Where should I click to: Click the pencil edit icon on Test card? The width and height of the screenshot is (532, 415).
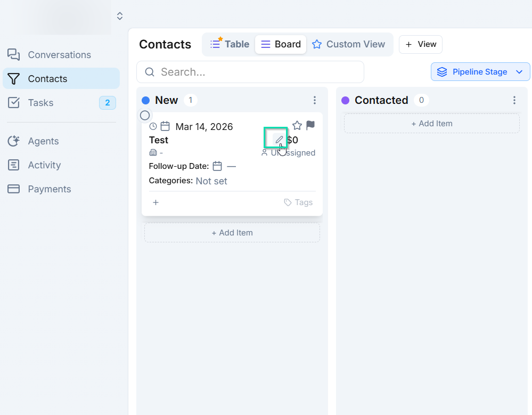tap(279, 140)
